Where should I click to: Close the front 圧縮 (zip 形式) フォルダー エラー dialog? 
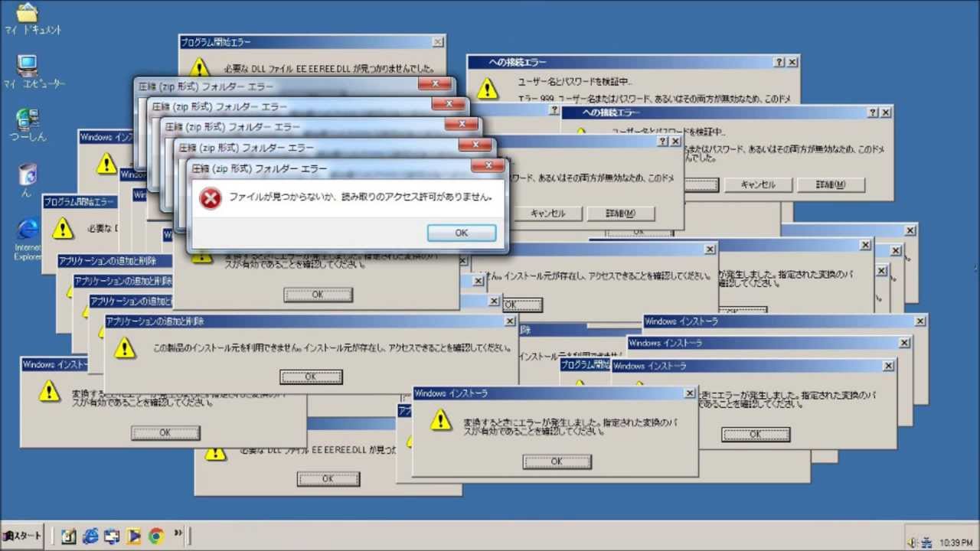click(487, 166)
